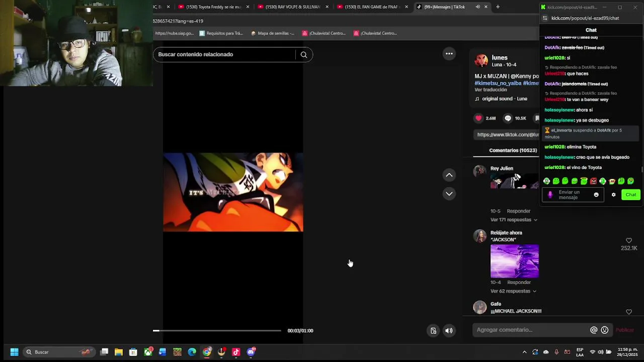This screenshot has width=644, height=362.
Task: Mute the TikTok browser tab via its speaker icon
Action: point(477,7)
